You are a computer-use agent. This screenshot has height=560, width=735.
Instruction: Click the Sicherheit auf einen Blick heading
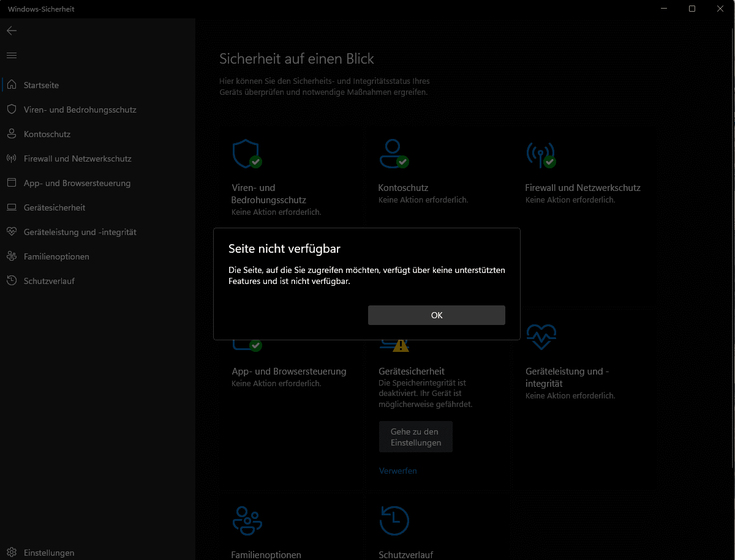296,59
